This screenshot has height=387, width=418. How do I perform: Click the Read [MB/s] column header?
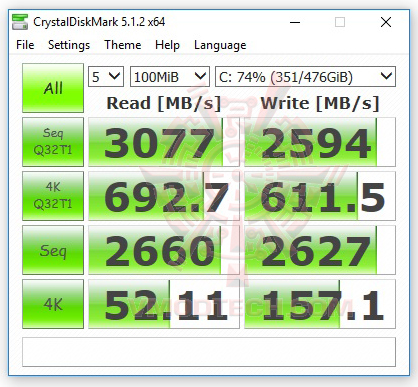click(164, 103)
